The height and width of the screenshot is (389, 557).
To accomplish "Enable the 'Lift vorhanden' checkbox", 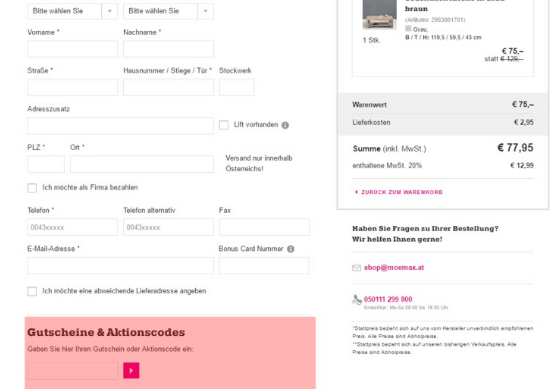I will pos(224,125).
